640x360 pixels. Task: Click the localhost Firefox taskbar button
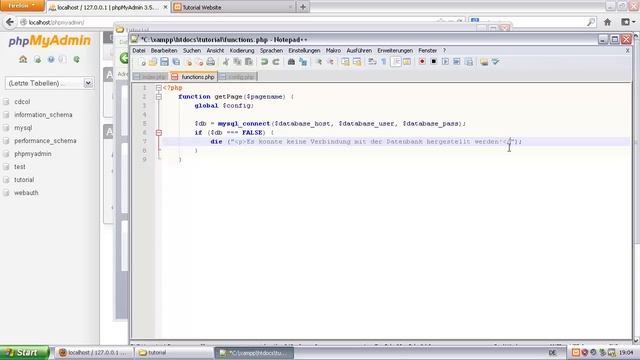tap(94, 353)
